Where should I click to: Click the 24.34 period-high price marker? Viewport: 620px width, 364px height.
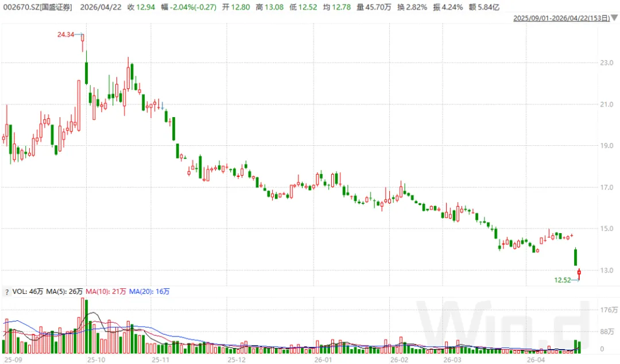point(65,34)
